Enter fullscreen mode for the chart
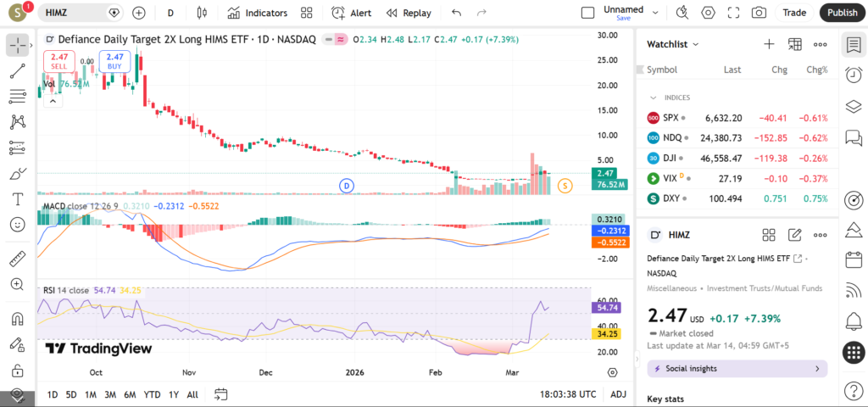This screenshot has width=868, height=407. coord(734,13)
